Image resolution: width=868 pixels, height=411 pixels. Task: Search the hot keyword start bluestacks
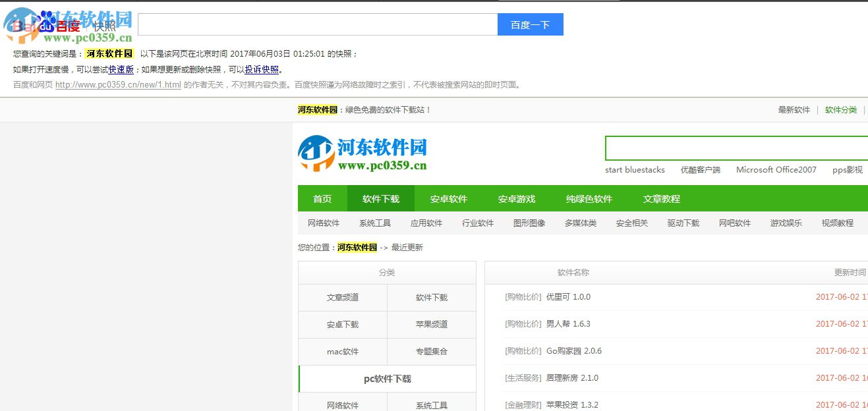click(635, 169)
